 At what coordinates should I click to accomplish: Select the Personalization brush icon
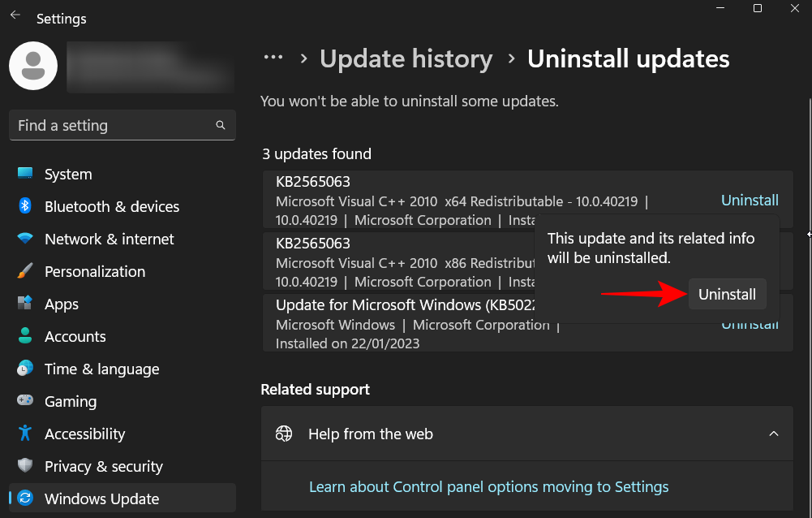(25, 271)
